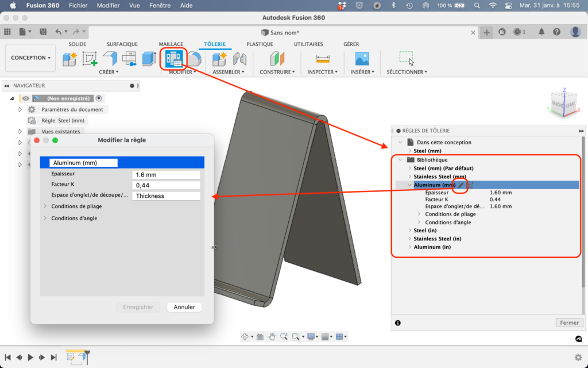588x368 pixels.
Task: Click the ViewCube in the viewport
Action: [x=564, y=103]
